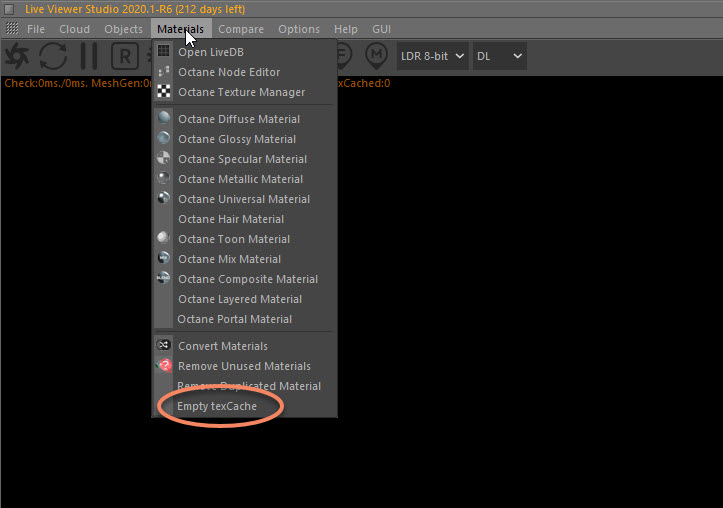Create an Octane Toon Material

(x=244, y=239)
